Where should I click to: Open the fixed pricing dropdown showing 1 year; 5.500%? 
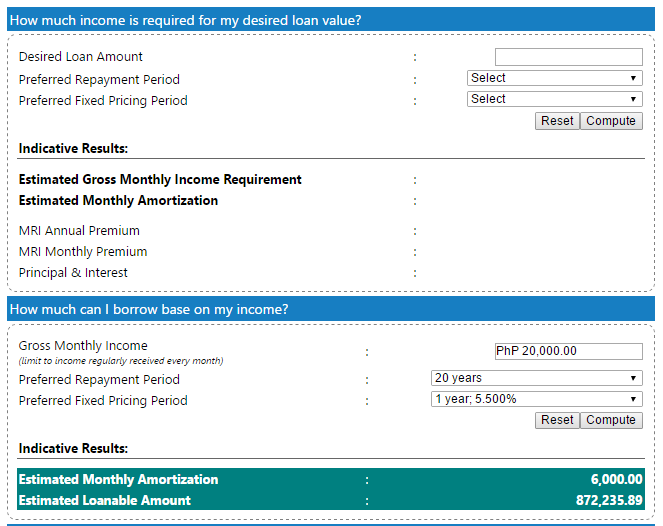pos(537,399)
